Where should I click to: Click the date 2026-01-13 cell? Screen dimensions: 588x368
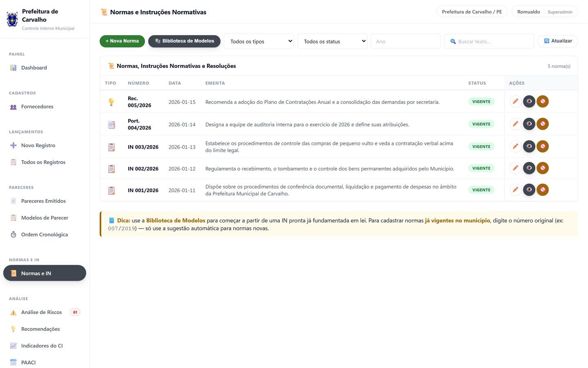pyautogui.click(x=182, y=147)
